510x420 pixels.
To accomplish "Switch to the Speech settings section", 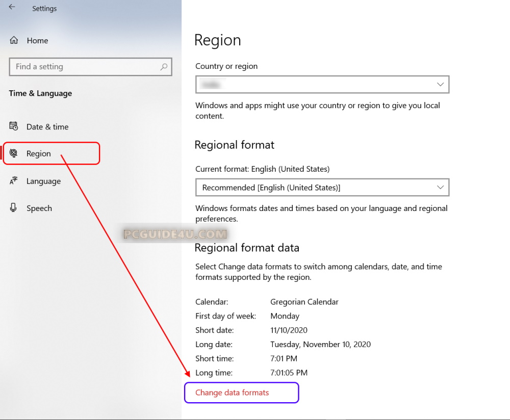I will [x=39, y=208].
